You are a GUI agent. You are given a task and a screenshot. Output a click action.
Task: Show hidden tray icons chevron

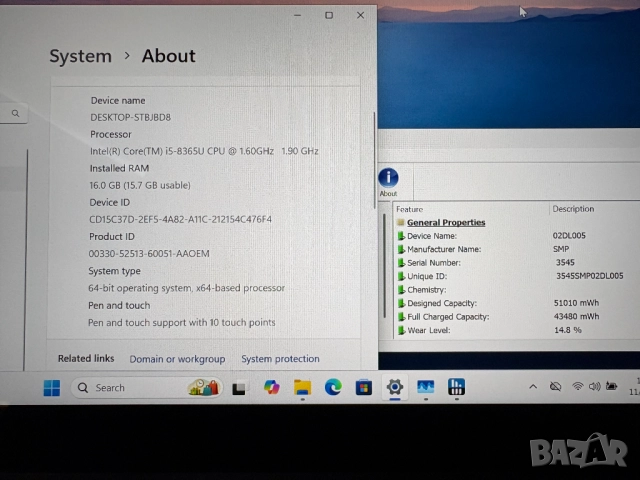[x=533, y=386]
